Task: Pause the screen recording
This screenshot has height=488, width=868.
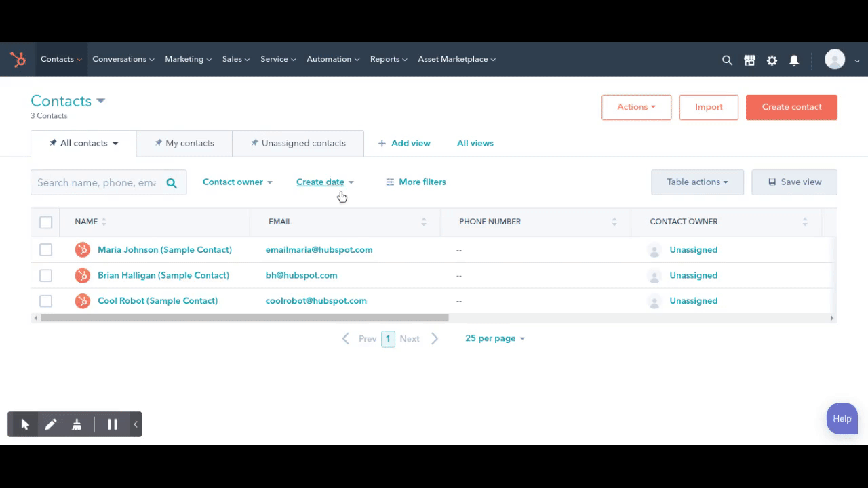Action: click(113, 424)
